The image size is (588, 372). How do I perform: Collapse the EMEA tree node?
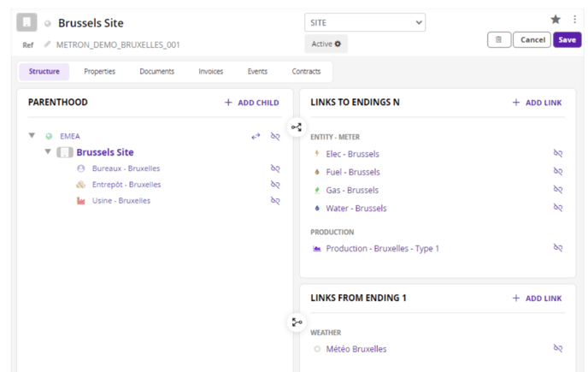32,136
